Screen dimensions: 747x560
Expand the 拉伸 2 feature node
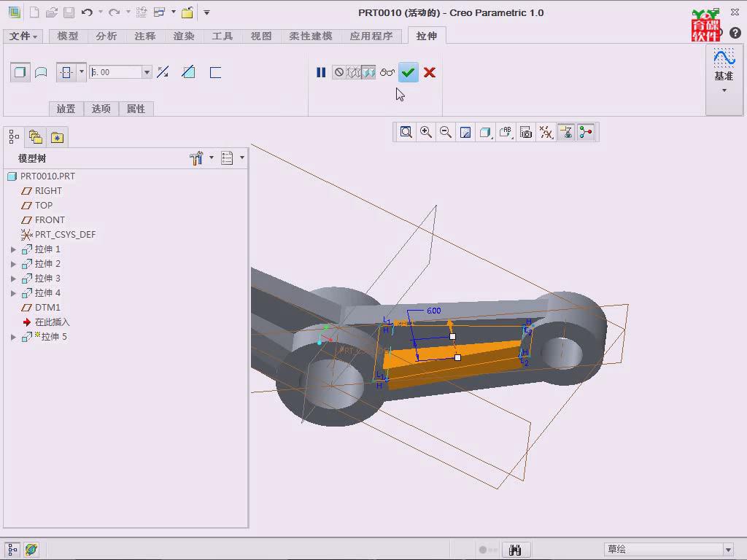click(x=13, y=264)
